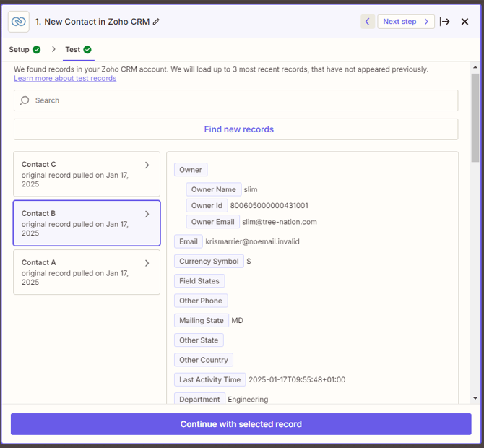Click the expand-to-side panel arrow icon

tap(444, 22)
